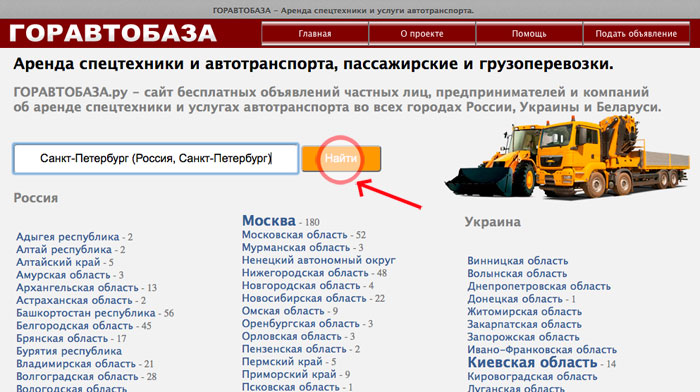The height and width of the screenshot is (392, 700).
Task: Open Бурятия республика listings
Action: point(69,351)
